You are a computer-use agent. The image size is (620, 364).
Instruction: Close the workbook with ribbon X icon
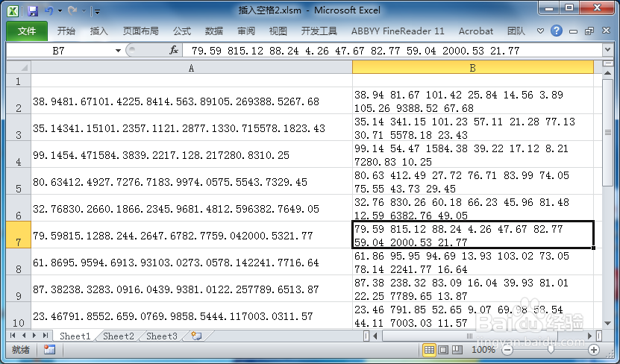[606, 31]
